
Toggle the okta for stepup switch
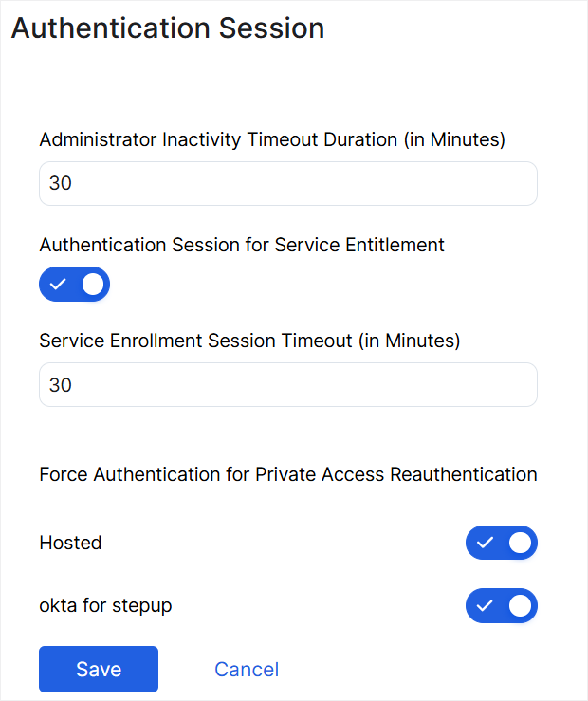[502, 605]
